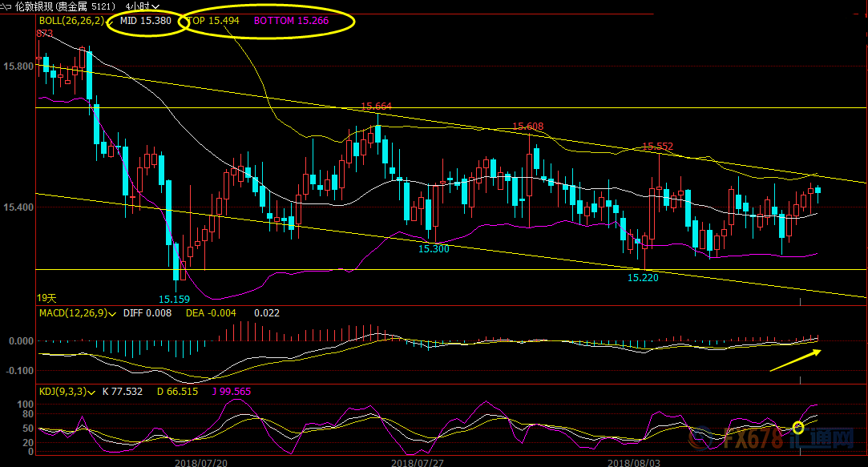The width and height of the screenshot is (868, 467).
Task: Click the 100 level on KDJ axis
Action: pyautogui.click(x=26, y=405)
